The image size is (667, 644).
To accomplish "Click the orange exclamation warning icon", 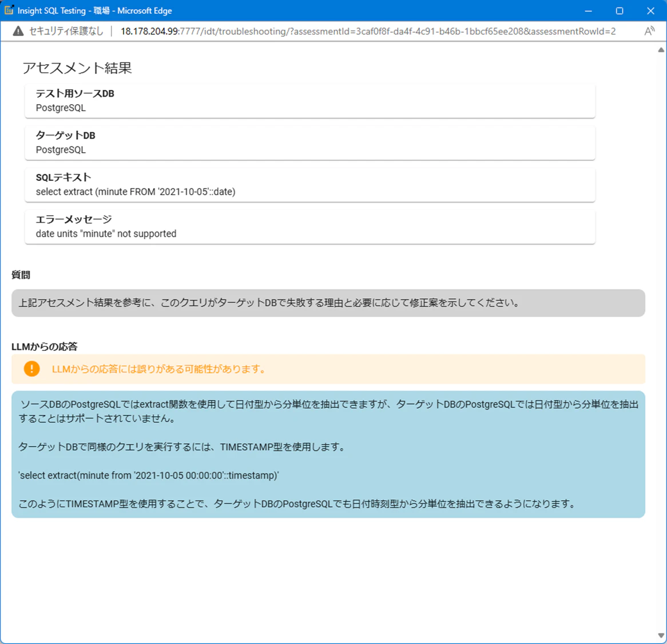I will (32, 369).
